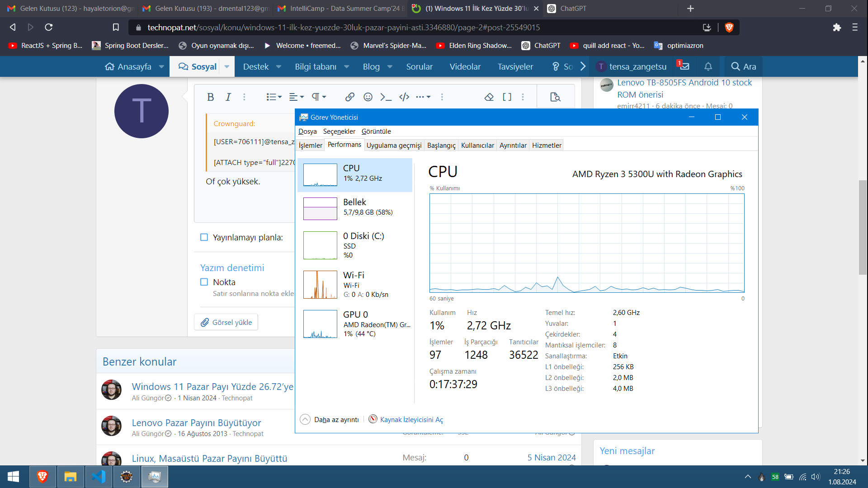Toggle bold formatting in the editor
Viewport: 868px width, 488px height.
pyautogui.click(x=210, y=97)
